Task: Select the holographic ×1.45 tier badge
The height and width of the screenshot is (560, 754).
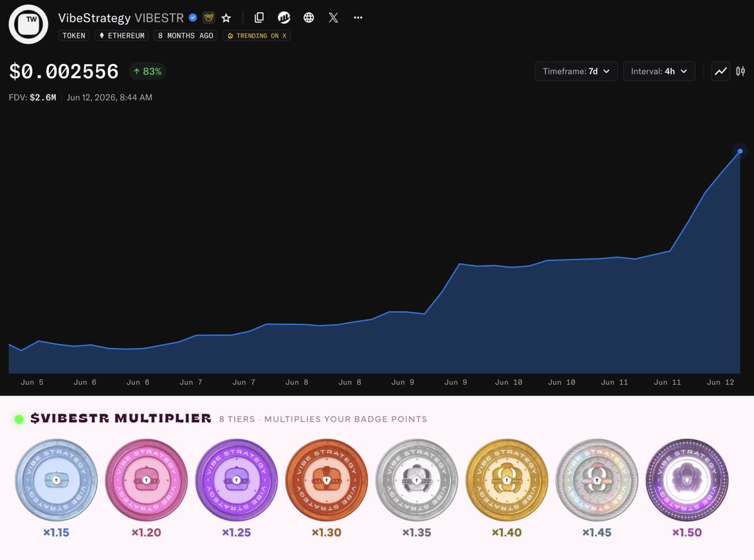Action: click(598, 479)
